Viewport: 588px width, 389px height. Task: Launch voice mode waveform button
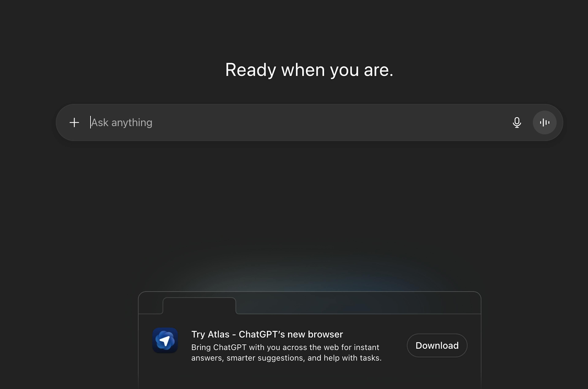point(545,123)
